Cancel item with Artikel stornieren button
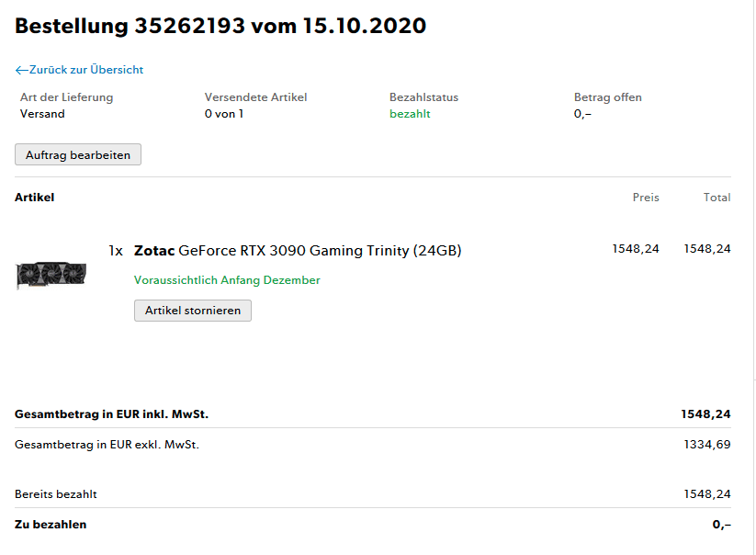 (193, 311)
